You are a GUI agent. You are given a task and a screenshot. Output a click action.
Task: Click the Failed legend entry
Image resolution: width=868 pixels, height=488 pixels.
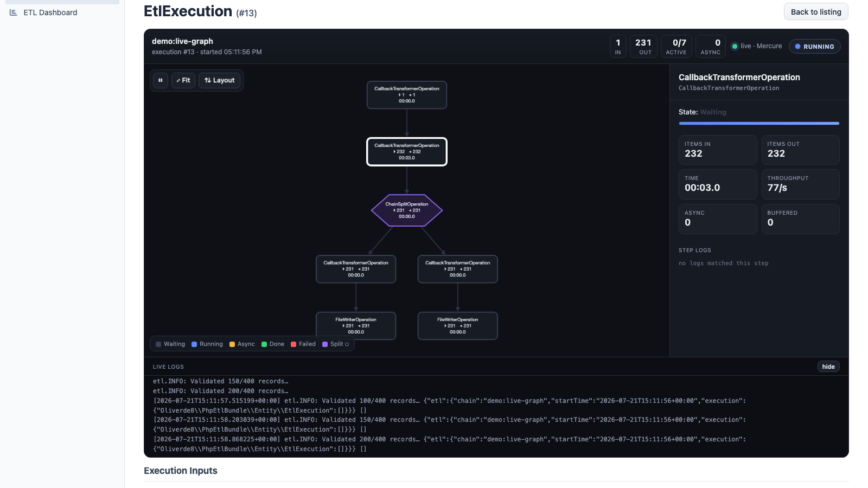(x=303, y=344)
